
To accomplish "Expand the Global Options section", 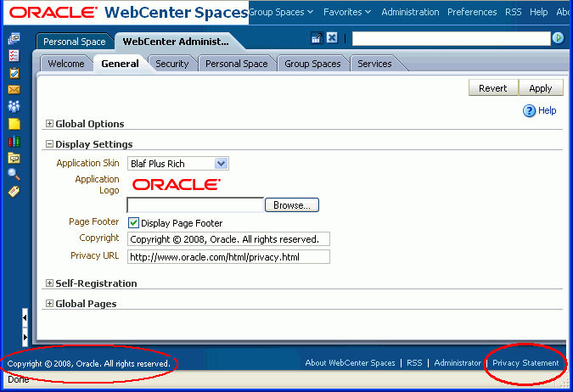I will point(49,124).
